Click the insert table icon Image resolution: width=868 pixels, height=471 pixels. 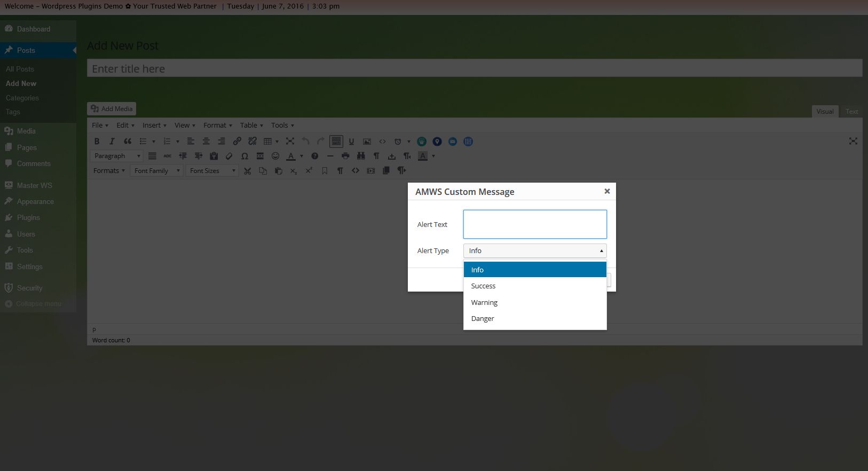[268, 142]
